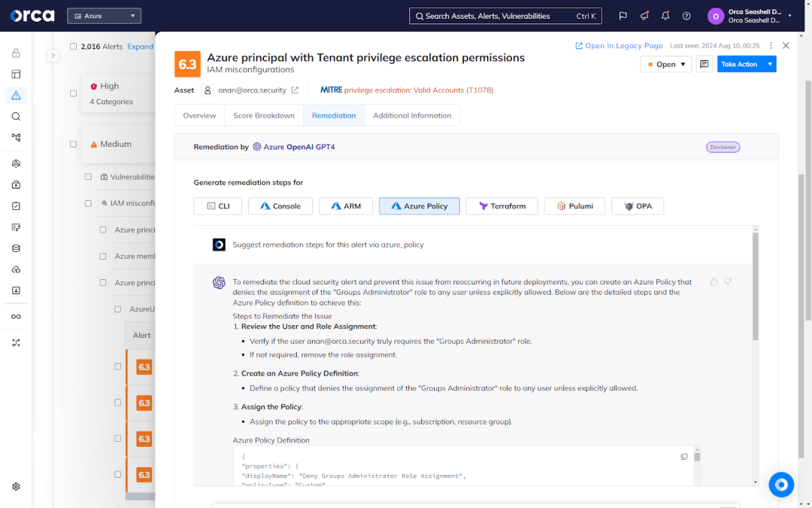Screen dimensions: 812x508
Task: Open the identity badge icon in sidebar
Action: [x=16, y=291]
